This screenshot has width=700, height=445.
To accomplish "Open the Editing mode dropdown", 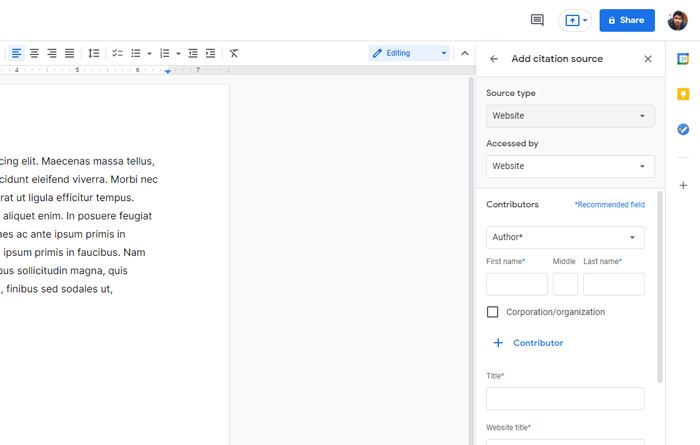I will [409, 53].
